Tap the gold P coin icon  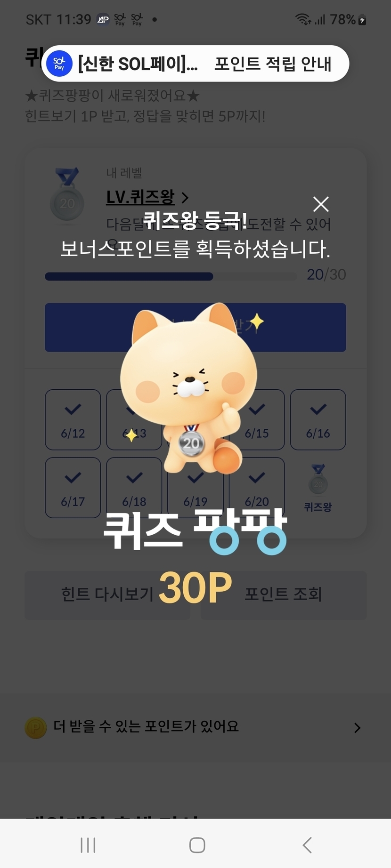point(36,728)
